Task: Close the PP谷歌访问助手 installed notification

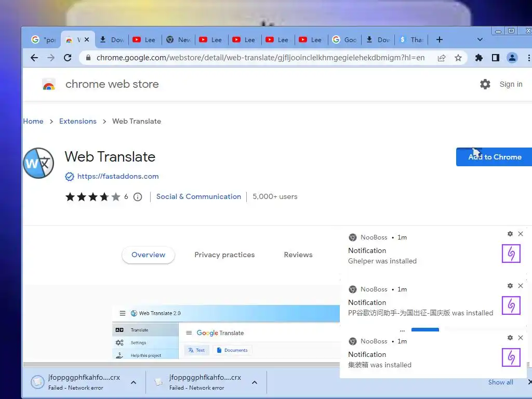Action: 521,286
